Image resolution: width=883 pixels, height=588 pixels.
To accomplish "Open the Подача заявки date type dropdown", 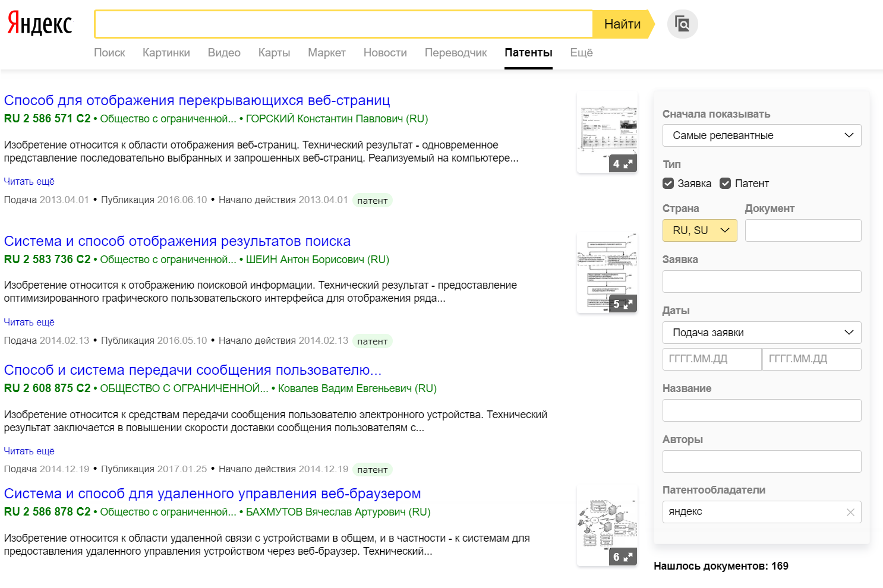I will 762,333.
